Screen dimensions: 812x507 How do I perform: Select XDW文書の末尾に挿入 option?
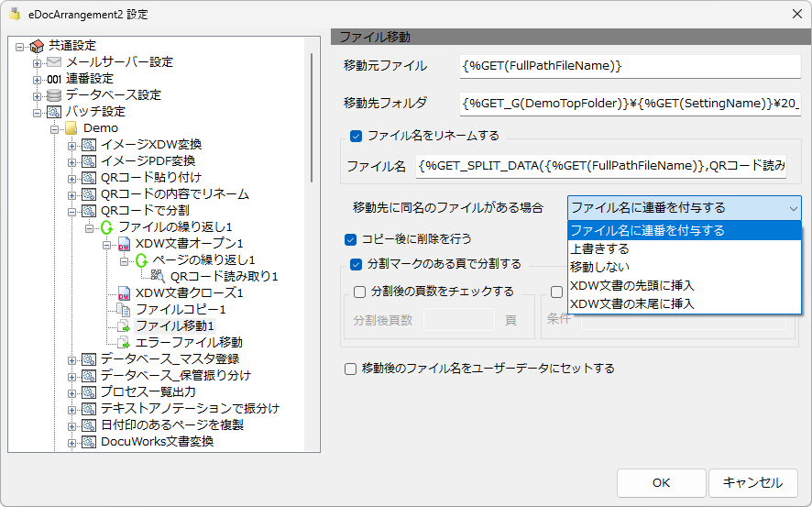coord(684,304)
